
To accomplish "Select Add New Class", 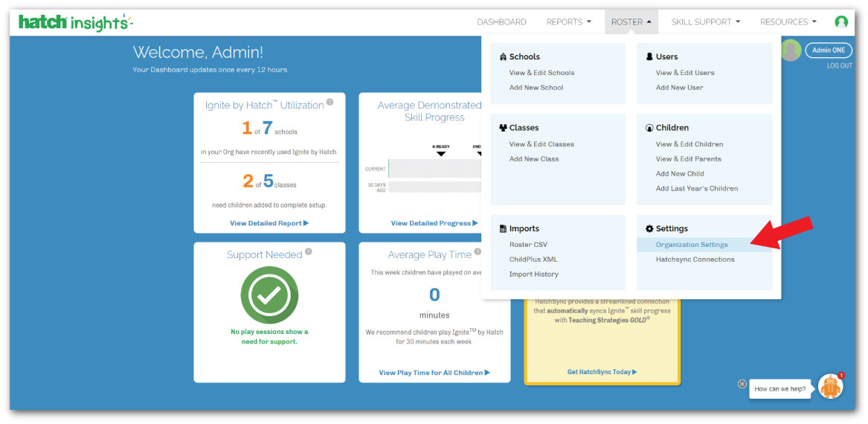I will (x=534, y=159).
